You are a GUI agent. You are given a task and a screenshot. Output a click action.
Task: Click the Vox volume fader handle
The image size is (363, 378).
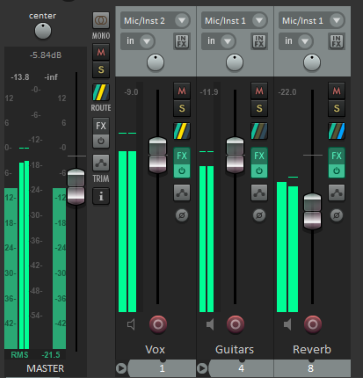(157, 155)
